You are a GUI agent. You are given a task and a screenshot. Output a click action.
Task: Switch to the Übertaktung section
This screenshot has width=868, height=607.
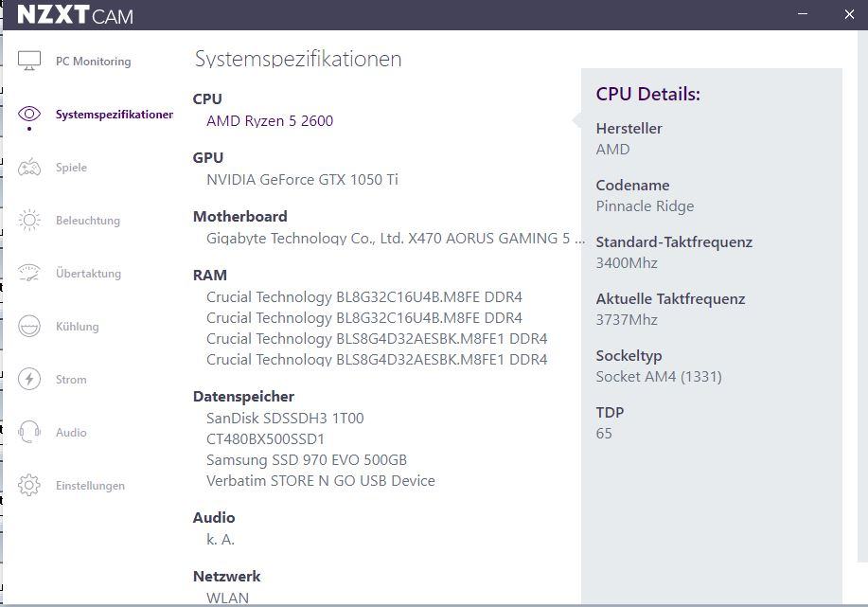tap(89, 273)
